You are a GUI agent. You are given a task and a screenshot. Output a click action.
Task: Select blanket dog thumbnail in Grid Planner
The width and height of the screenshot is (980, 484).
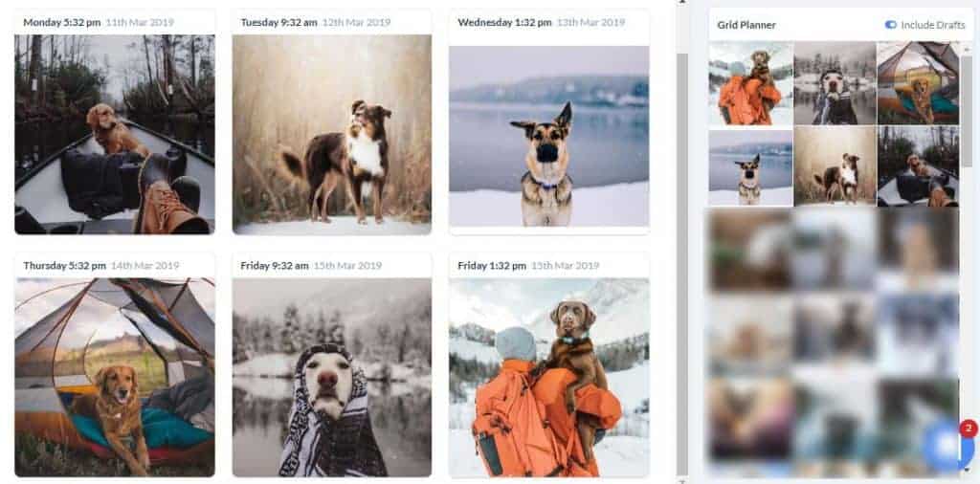click(x=835, y=83)
